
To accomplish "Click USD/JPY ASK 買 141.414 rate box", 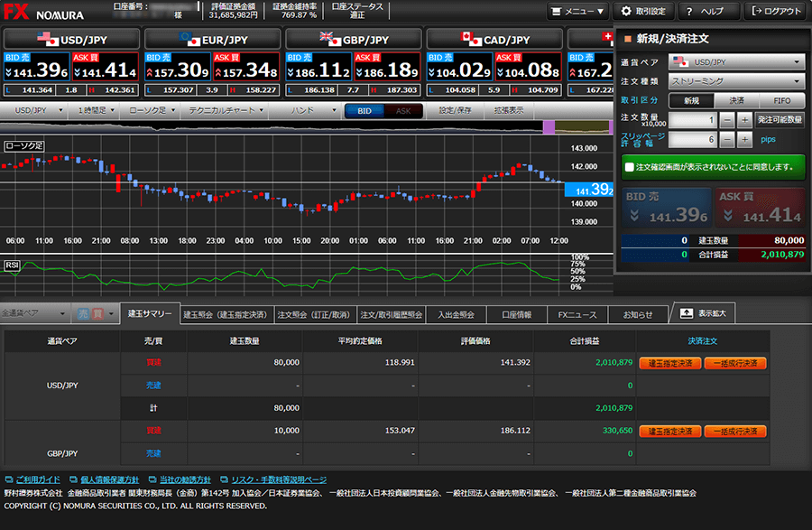I will point(106,67).
